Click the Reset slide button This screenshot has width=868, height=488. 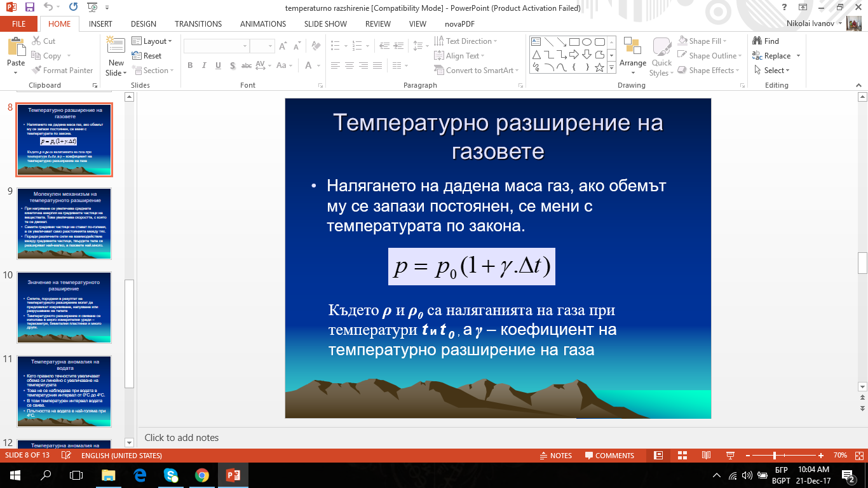147,56
